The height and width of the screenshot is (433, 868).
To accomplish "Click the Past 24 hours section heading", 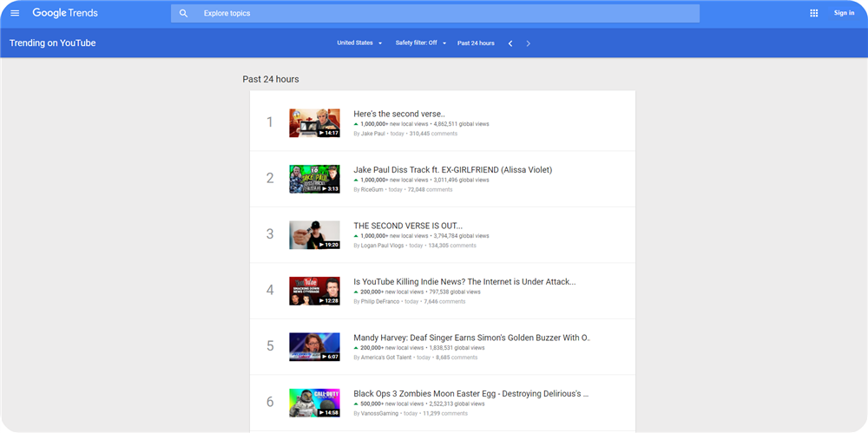I will click(x=271, y=79).
